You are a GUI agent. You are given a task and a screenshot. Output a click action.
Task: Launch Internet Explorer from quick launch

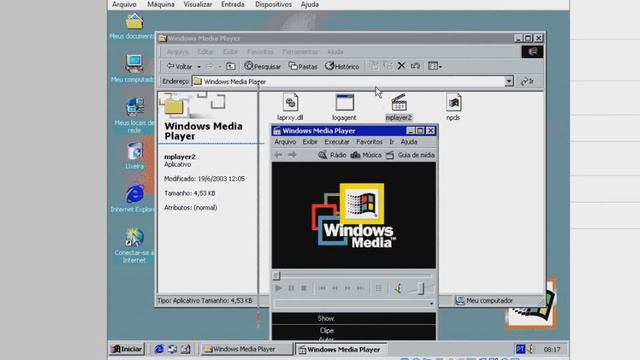159,349
